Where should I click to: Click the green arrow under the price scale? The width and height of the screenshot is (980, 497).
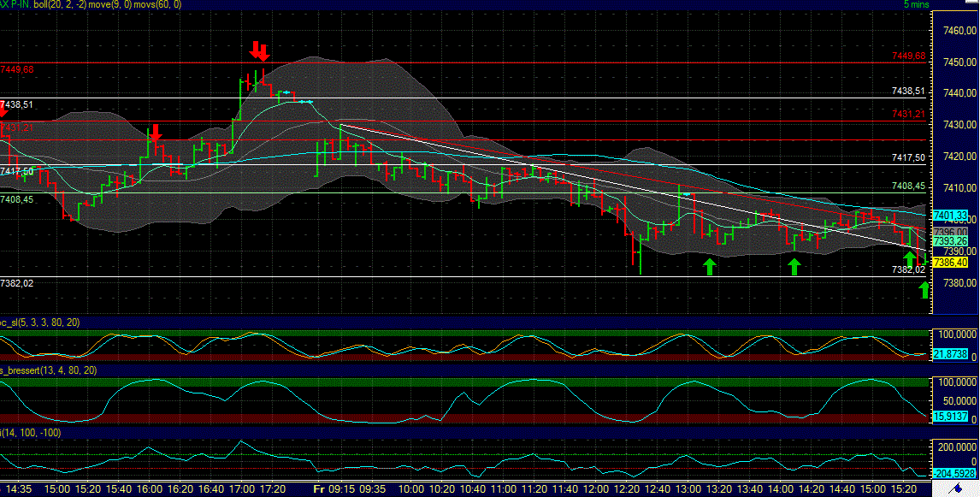924,291
